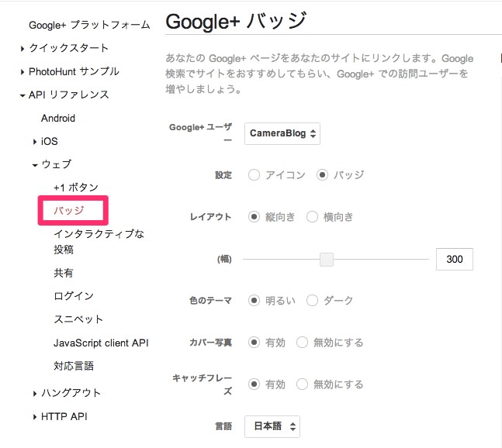Select the アイコン radio button

point(254,175)
